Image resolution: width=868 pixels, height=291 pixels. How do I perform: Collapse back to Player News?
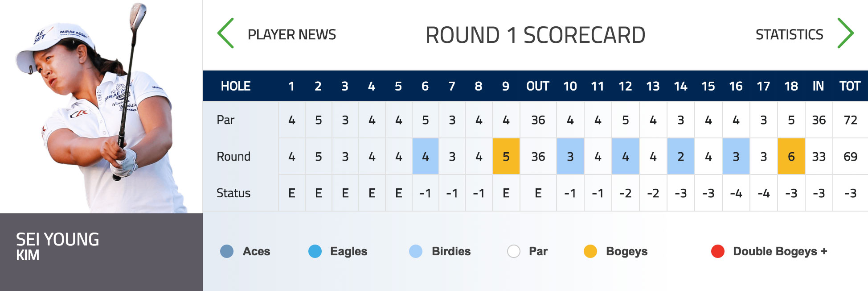[293, 34]
